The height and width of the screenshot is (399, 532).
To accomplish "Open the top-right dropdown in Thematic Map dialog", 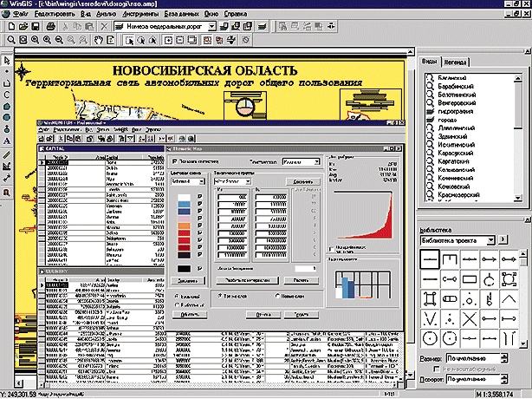I will click(316, 162).
